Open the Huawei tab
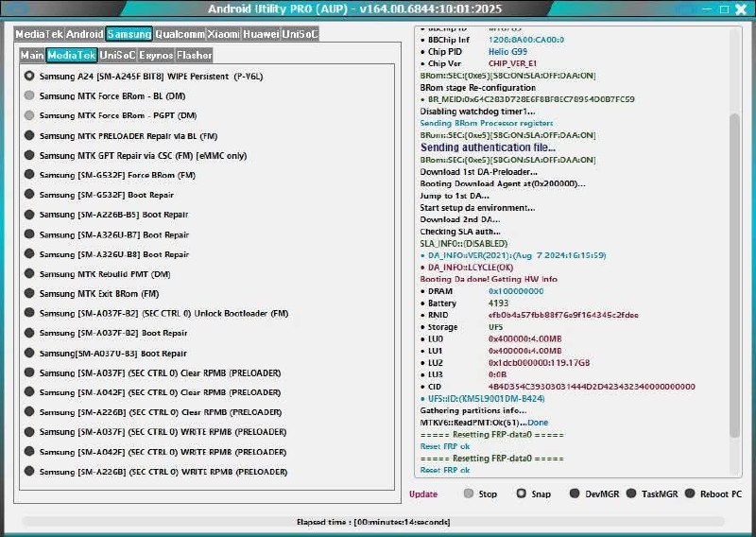Image resolution: width=756 pixels, height=537 pixels. pyautogui.click(x=261, y=34)
